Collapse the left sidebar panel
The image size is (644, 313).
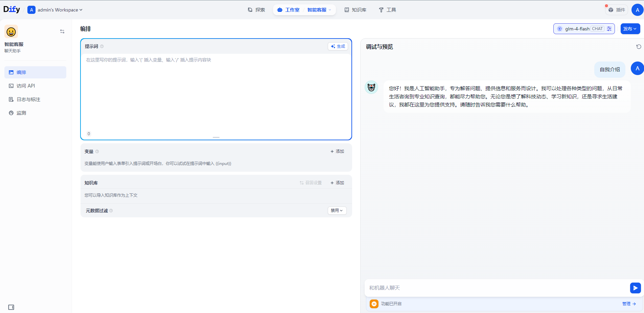11,307
